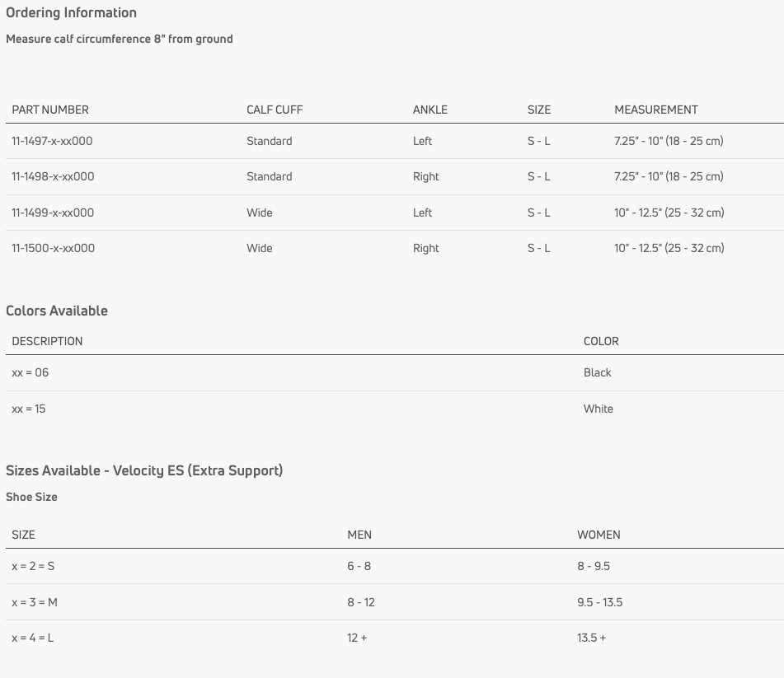Select the xx = 15 description cell

pos(29,409)
